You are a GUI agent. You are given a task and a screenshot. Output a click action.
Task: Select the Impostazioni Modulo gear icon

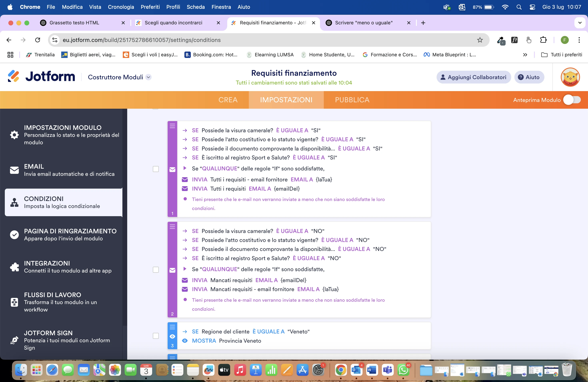(14, 135)
